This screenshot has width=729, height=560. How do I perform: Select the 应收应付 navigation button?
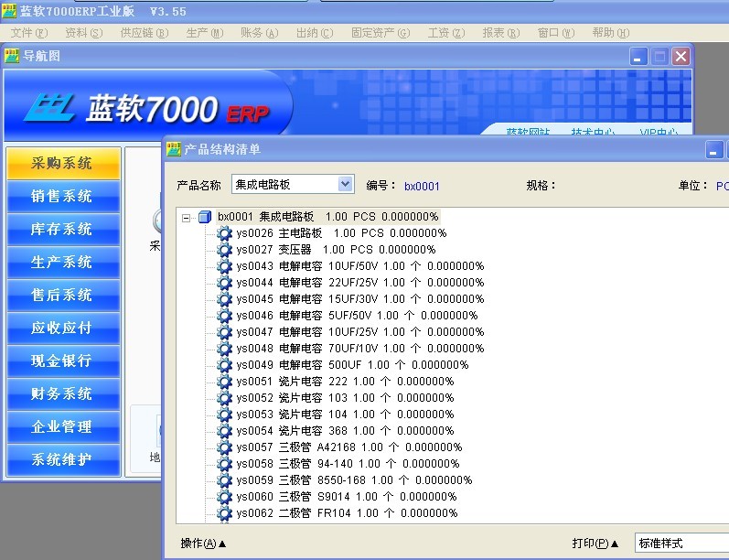64,328
